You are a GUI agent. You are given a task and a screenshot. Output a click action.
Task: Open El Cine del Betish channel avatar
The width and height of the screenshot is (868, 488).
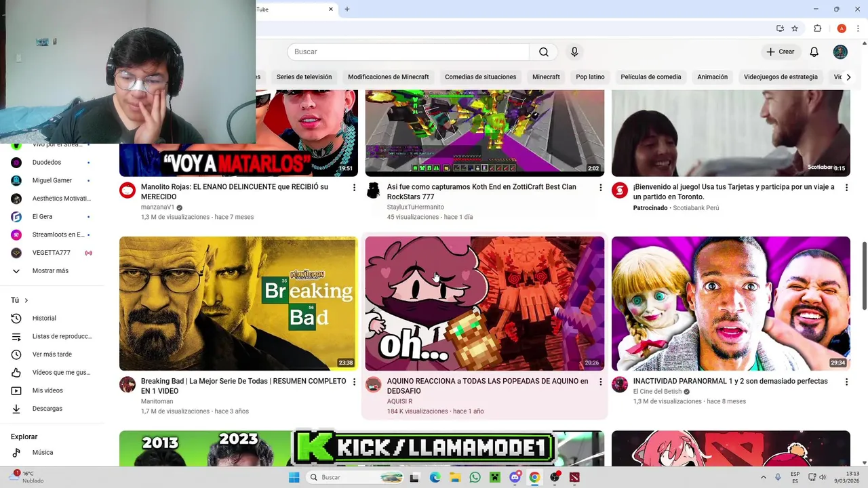pos(620,385)
